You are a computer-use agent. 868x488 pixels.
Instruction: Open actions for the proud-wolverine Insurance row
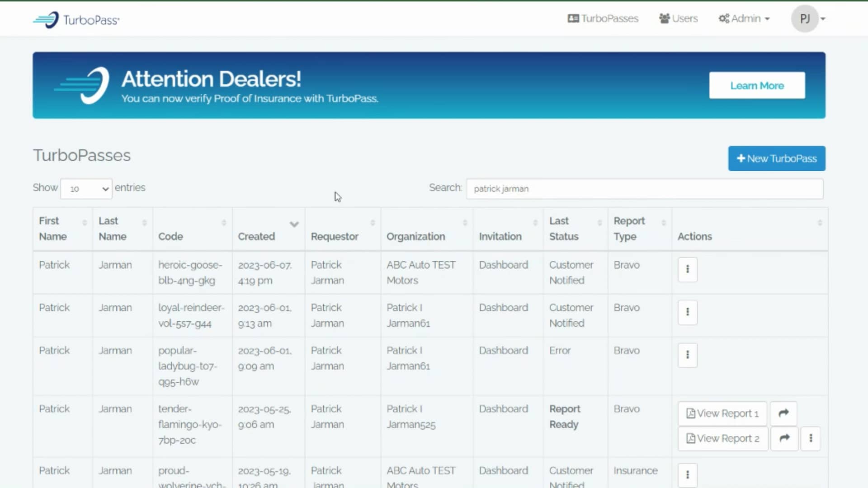coord(687,475)
